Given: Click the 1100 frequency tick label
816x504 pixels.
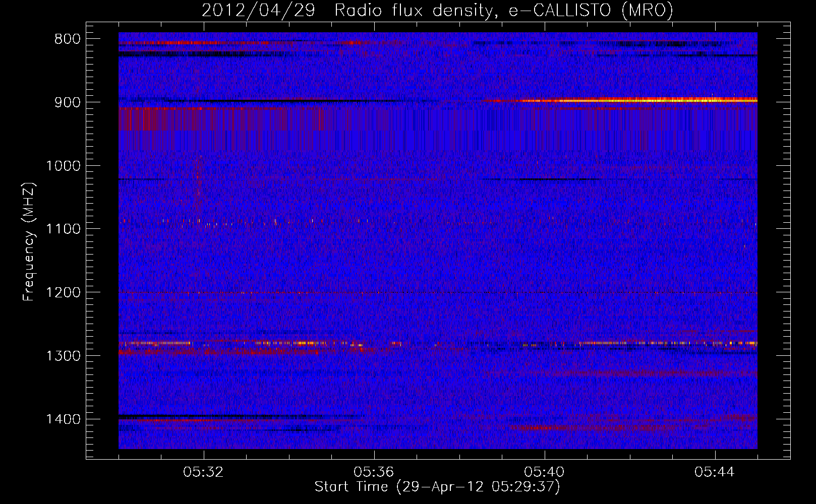Looking at the screenshot, I should click(63, 229).
